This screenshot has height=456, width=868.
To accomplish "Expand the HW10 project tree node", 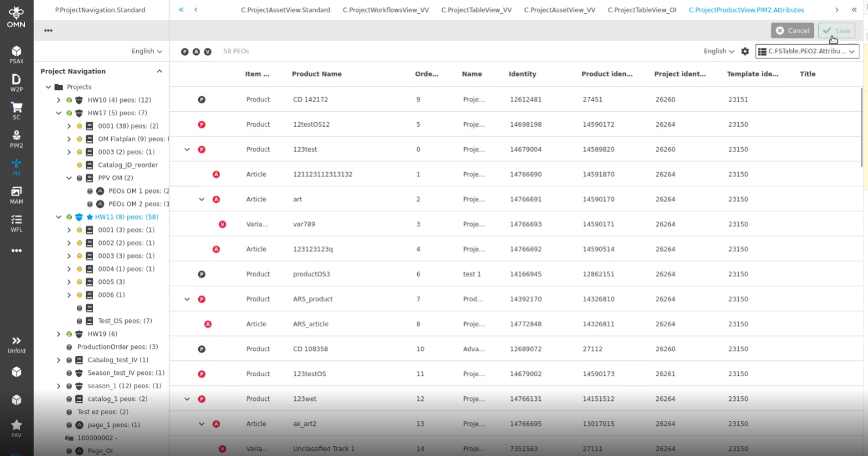I will (x=59, y=100).
